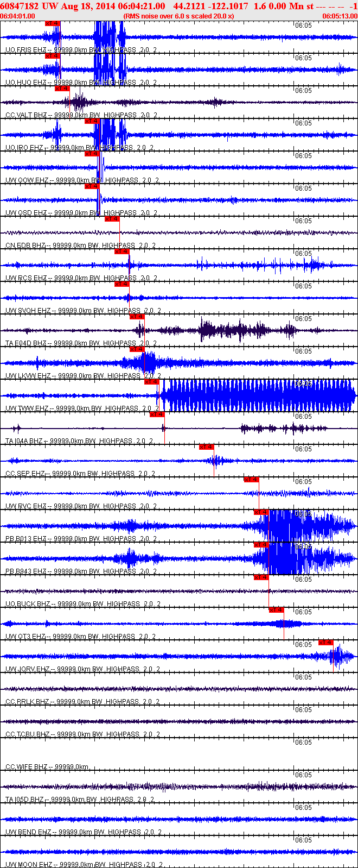Image resolution: width=358 pixels, height=868 pixels.
Task: Click the UW.SVOH EHZ station label
Action: pyautogui.click(x=28, y=311)
